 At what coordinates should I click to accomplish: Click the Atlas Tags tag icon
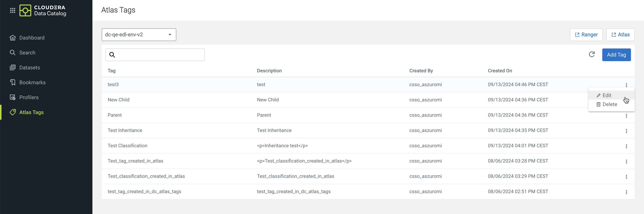tap(12, 112)
